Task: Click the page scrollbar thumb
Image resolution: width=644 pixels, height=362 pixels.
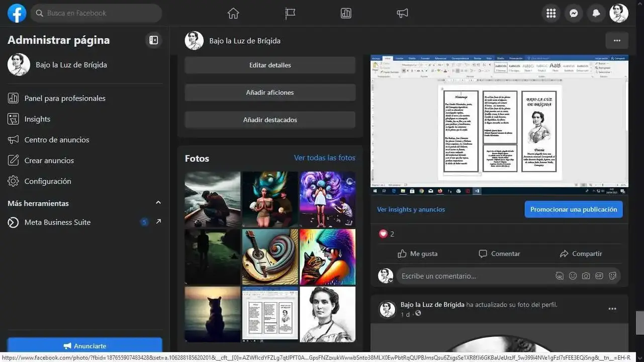Action: pos(639,323)
